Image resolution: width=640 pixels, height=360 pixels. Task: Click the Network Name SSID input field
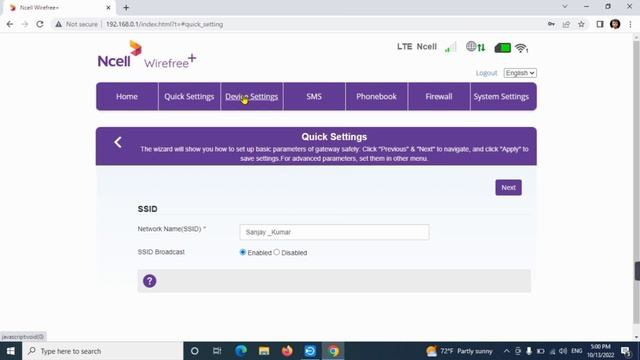(x=334, y=232)
